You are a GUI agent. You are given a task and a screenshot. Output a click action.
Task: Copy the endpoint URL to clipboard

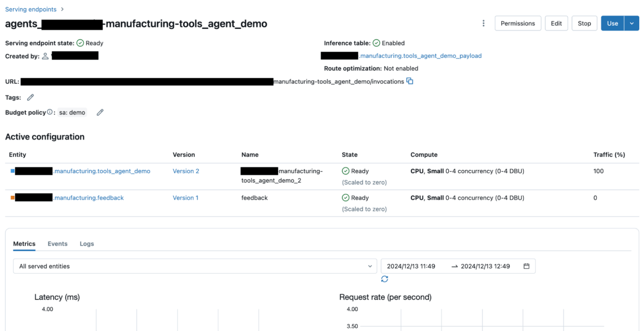pyautogui.click(x=410, y=82)
